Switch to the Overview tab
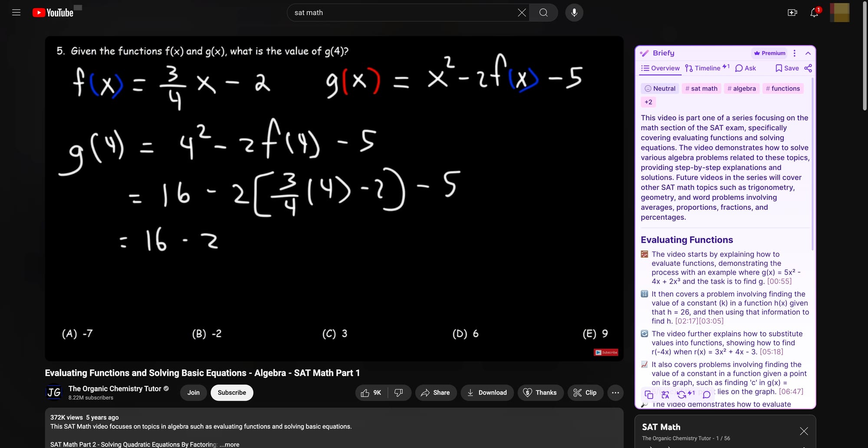Screen dimensions: 868x448 point(660,68)
